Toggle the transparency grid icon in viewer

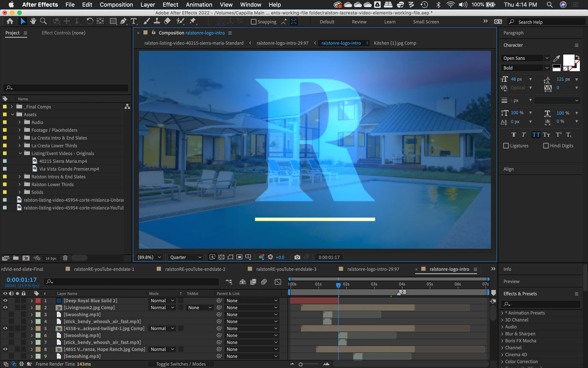(x=221, y=257)
